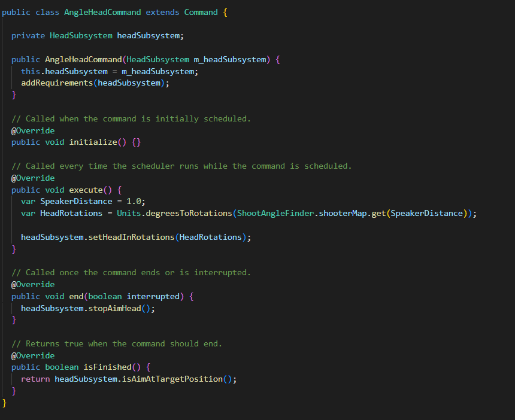Viewport: 515px width, 420px height.
Task: Click 'stopAimHead' method call
Action: (x=114, y=309)
